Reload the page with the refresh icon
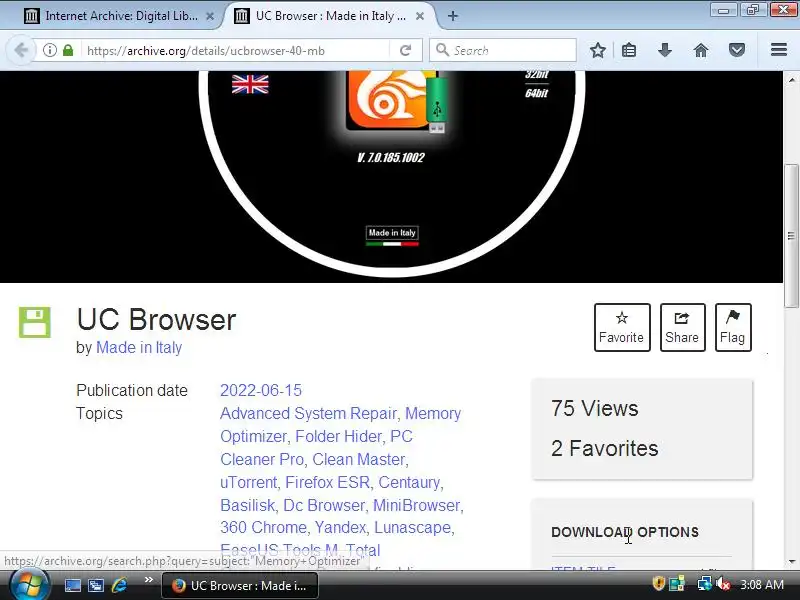Viewport: 800px width, 600px height. click(x=406, y=51)
